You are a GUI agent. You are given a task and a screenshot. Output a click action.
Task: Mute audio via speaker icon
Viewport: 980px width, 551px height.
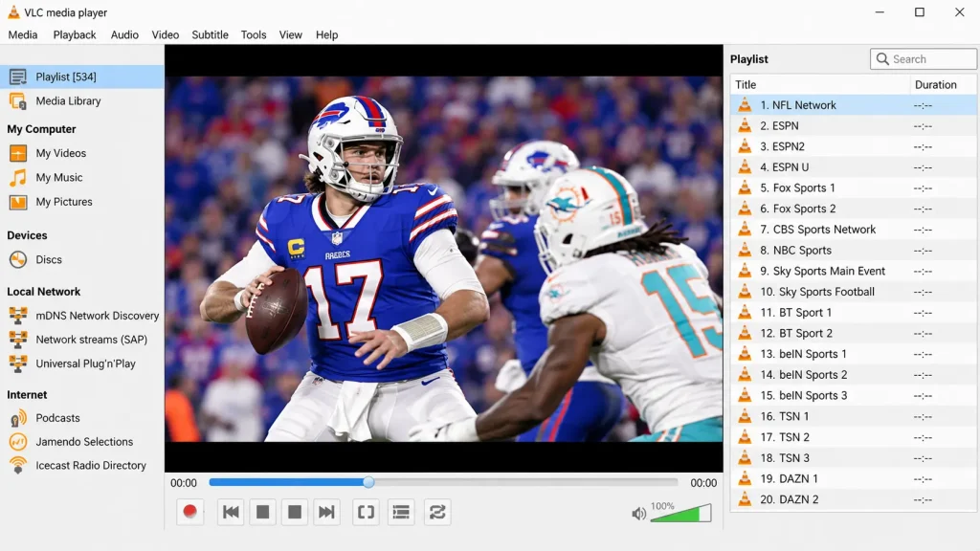pyautogui.click(x=638, y=514)
